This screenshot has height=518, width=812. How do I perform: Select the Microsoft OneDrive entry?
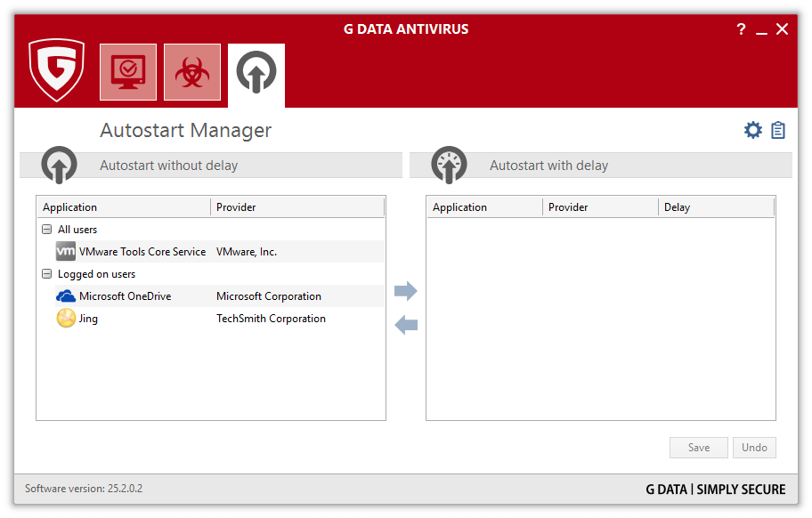[220, 296]
